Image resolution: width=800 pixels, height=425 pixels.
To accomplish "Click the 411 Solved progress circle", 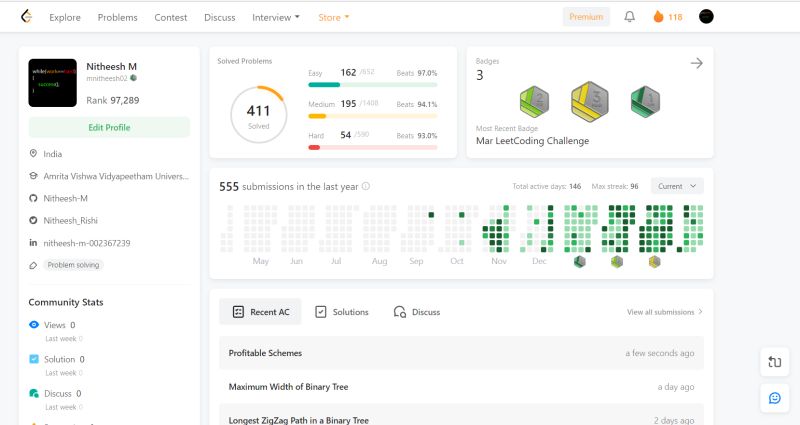I will click(x=258, y=115).
